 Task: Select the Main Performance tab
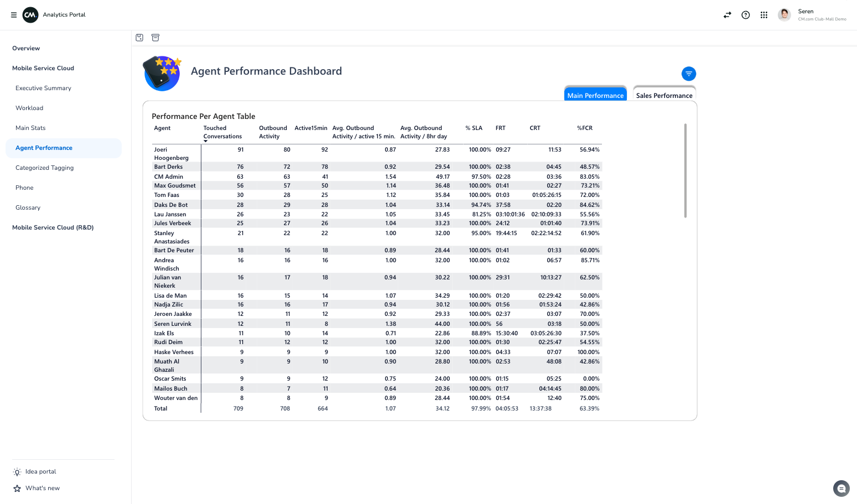pyautogui.click(x=595, y=95)
